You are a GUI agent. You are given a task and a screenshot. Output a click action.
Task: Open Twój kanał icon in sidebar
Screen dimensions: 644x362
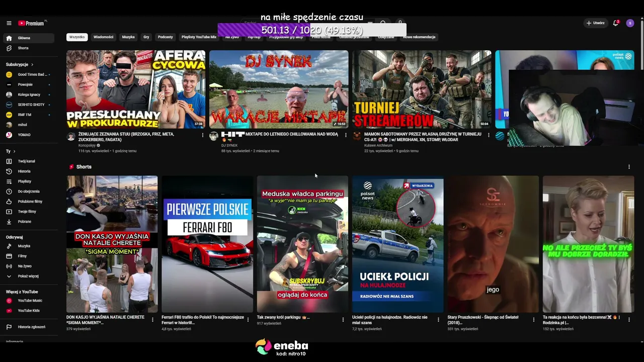[x=9, y=161]
